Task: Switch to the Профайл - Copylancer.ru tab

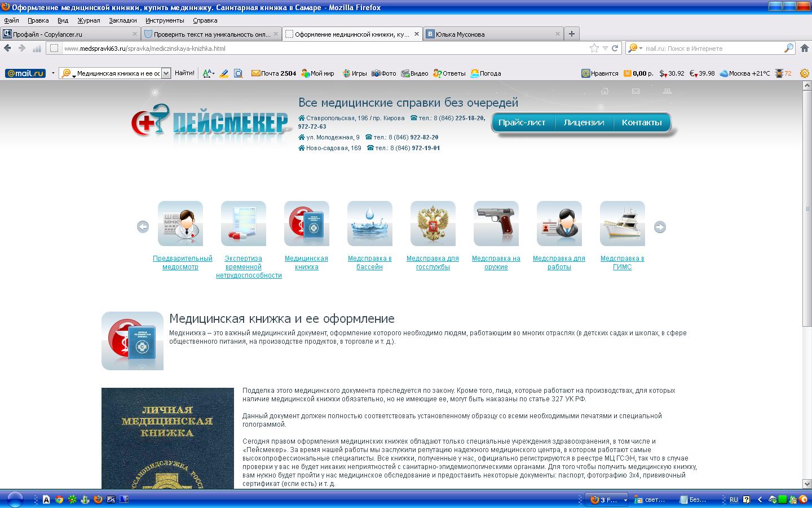Action: pos(70,34)
